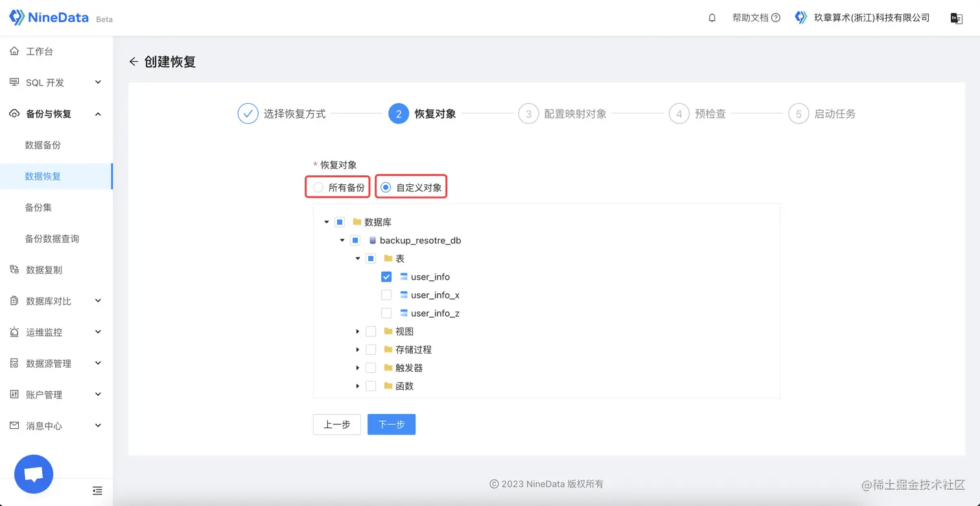Click the back arrow next to 创建恢复

tap(134, 61)
